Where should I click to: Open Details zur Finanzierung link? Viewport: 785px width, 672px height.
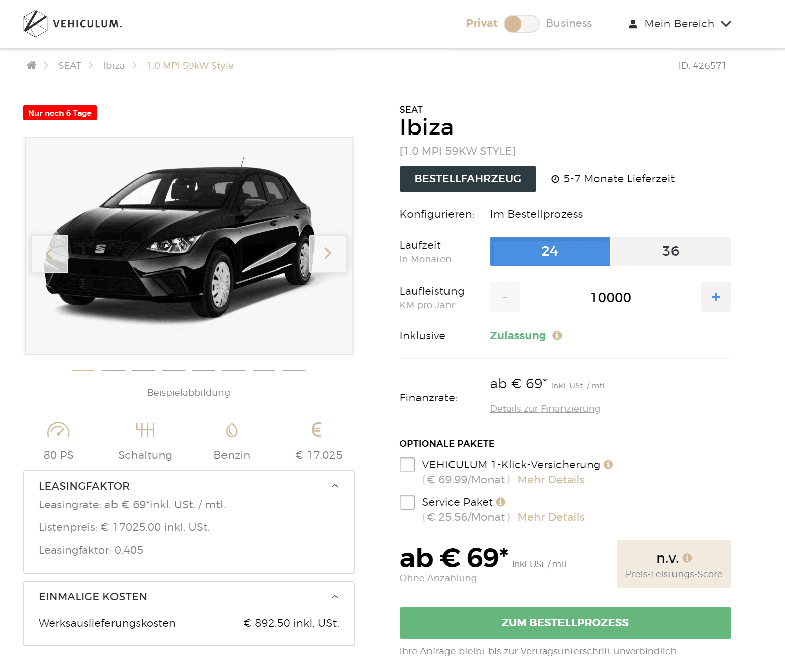pyautogui.click(x=545, y=408)
